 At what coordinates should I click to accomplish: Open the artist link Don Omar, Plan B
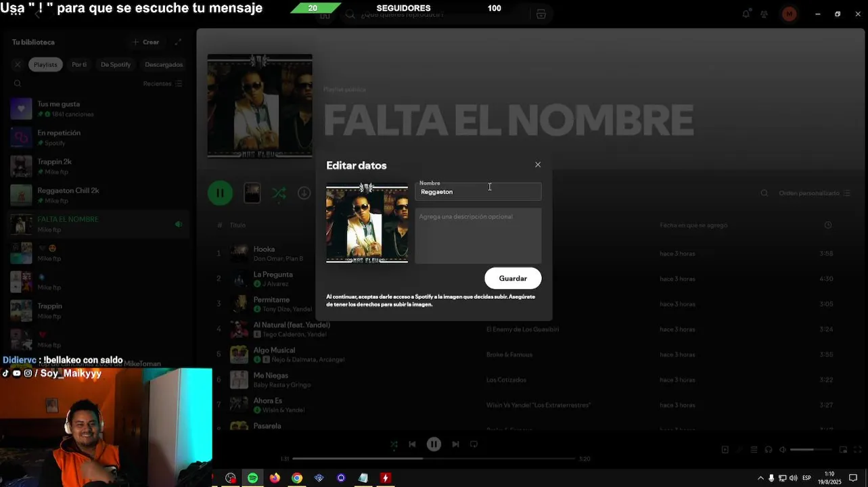click(x=278, y=258)
